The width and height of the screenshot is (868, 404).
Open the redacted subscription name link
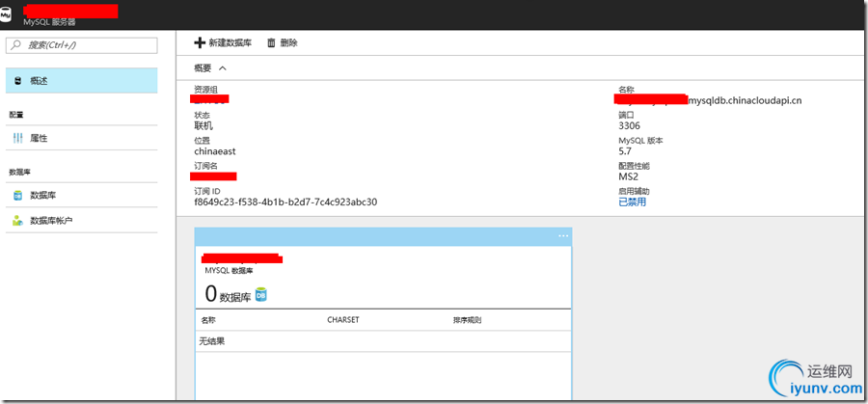click(x=214, y=176)
